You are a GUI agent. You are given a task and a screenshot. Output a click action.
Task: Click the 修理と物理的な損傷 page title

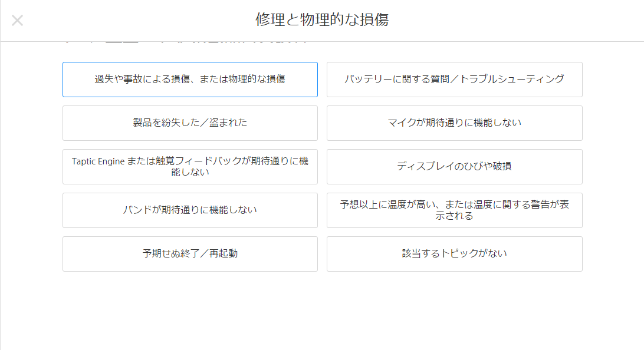(322, 20)
